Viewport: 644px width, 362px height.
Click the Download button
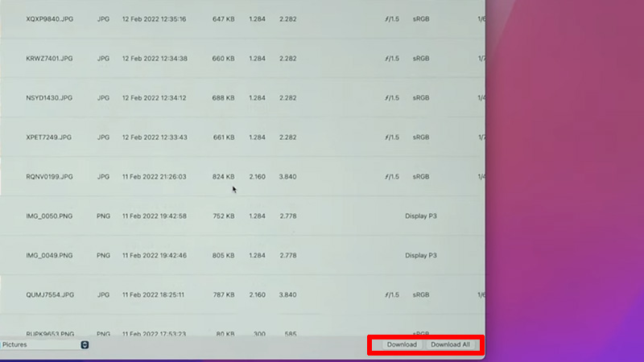point(402,345)
